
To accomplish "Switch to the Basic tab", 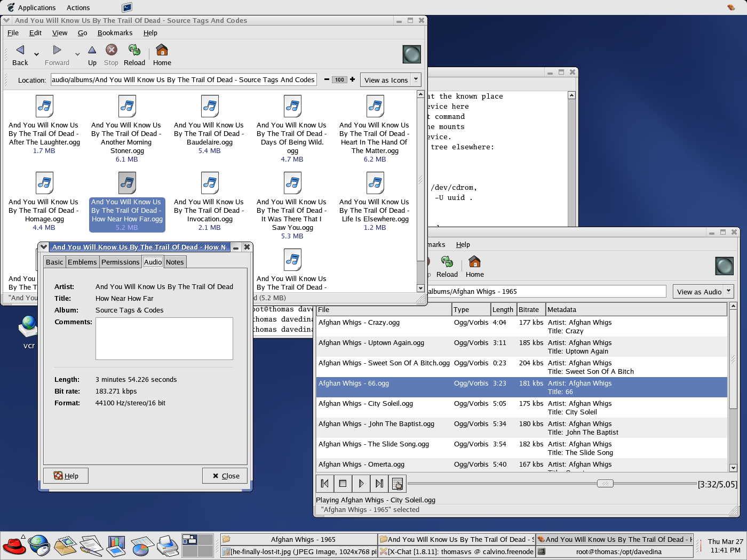I will pyautogui.click(x=54, y=262).
